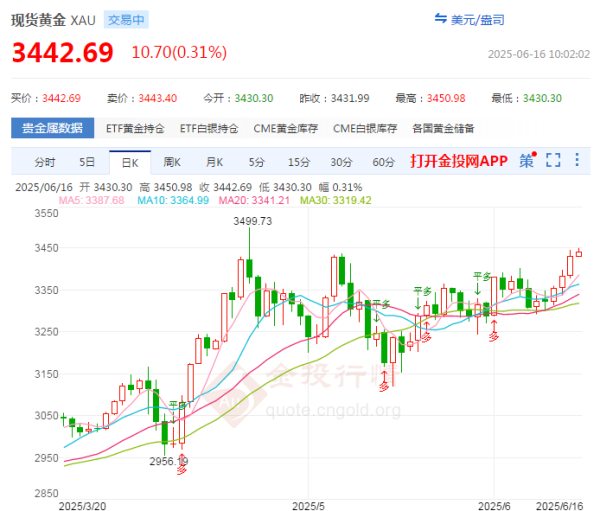Click the change value 10.70(0.31%)

pos(179,52)
